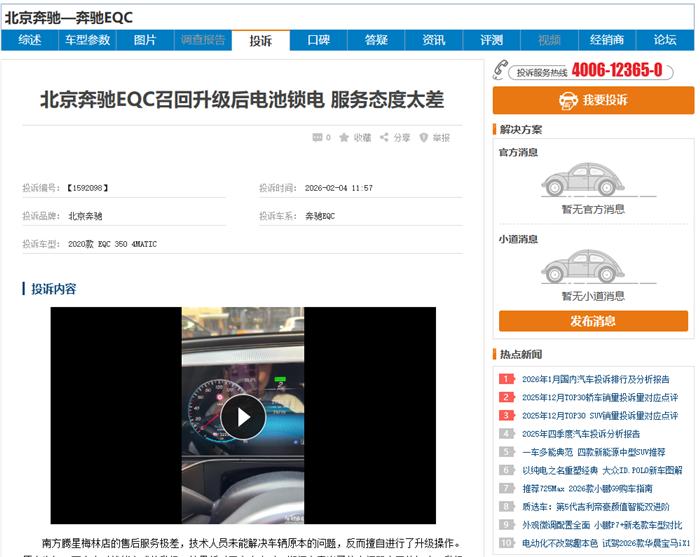The image size is (700, 557).
Task: Open the 口碑 tab
Action: pos(318,40)
